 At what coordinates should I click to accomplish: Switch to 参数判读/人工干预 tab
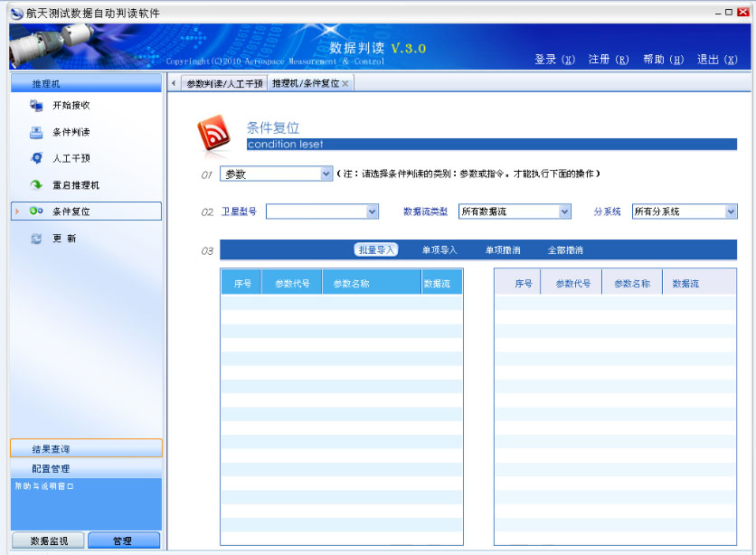coord(224,83)
